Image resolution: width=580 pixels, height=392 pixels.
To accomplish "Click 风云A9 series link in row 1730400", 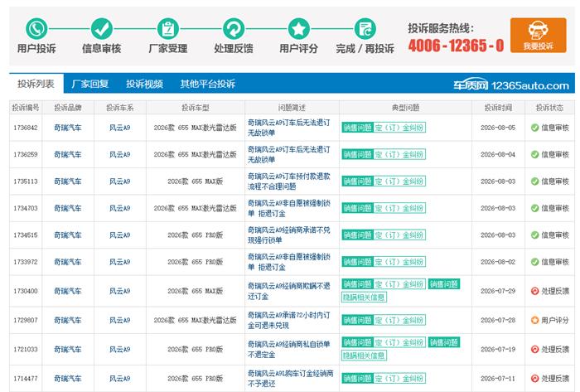I will pyautogui.click(x=119, y=291).
